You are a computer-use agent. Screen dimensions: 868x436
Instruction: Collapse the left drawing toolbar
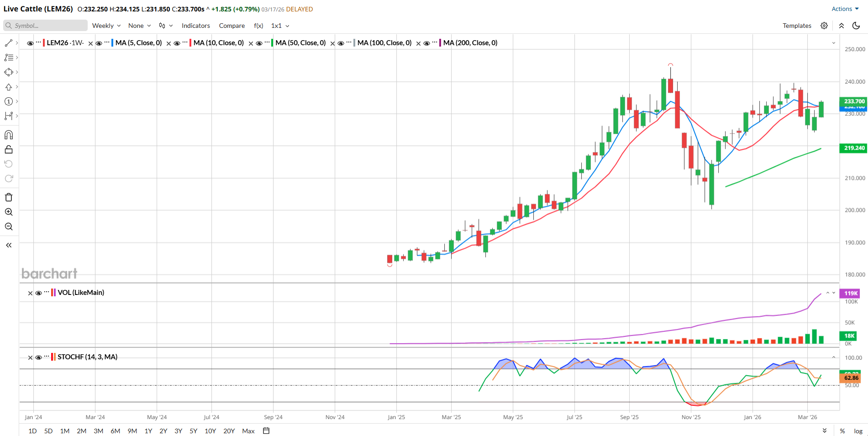click(9, 245)
